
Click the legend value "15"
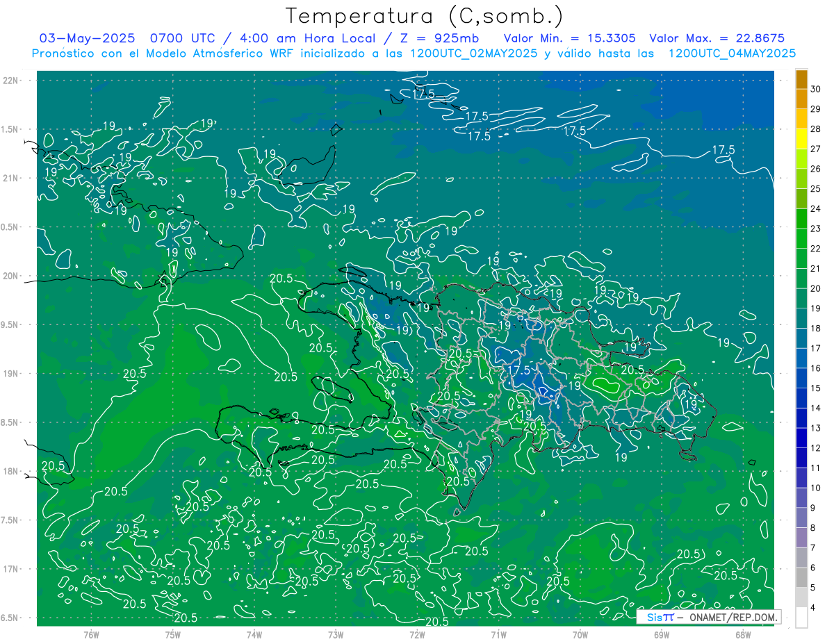pyautogui.click(x=816, y=388)
